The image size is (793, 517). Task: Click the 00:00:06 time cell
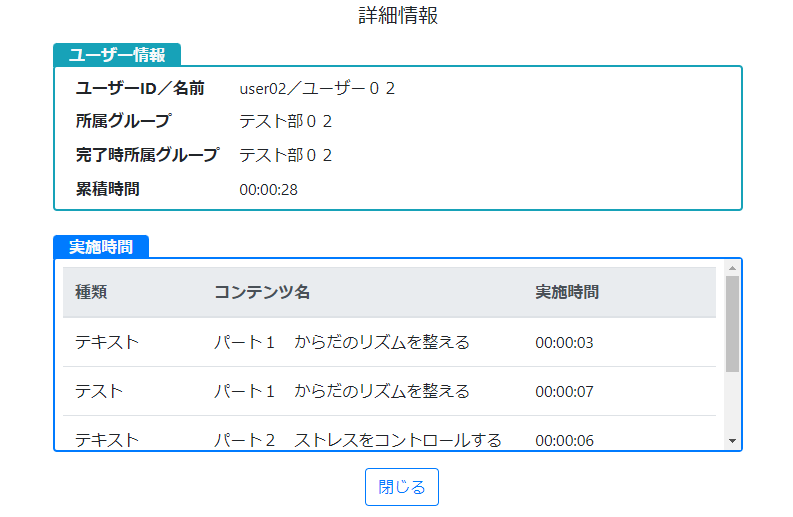click(564, 441)
